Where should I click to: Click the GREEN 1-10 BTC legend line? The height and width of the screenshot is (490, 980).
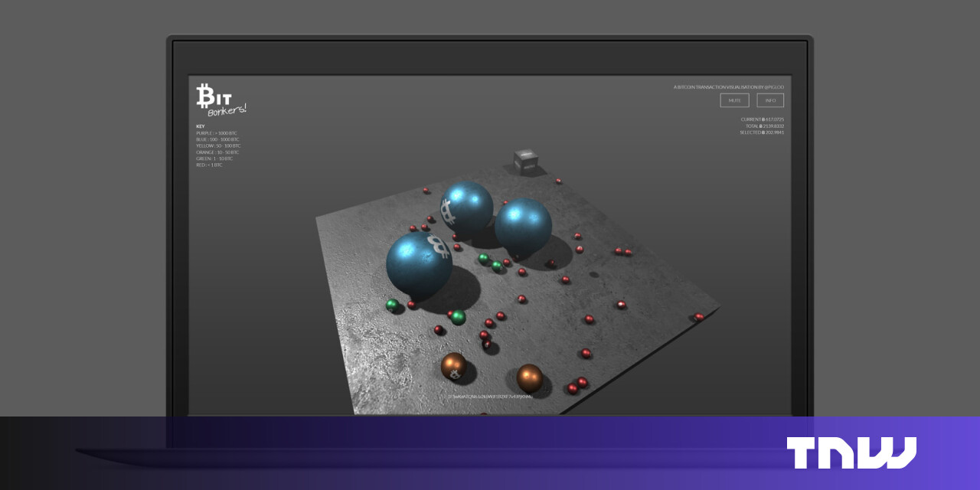[x=214, y=158]
